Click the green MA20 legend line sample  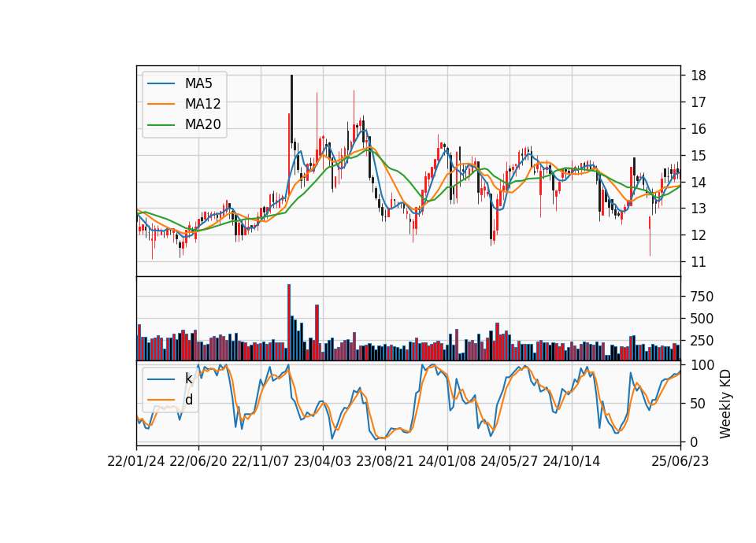point(161,125)
